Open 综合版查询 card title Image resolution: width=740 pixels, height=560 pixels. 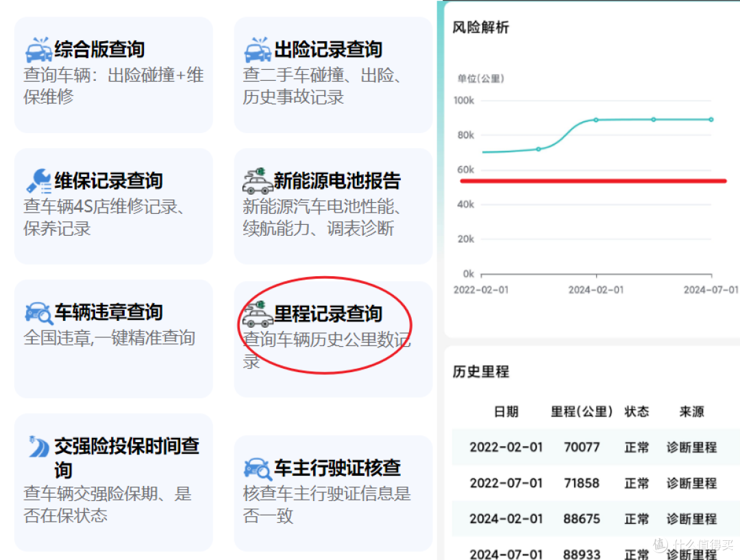(99, 49)
